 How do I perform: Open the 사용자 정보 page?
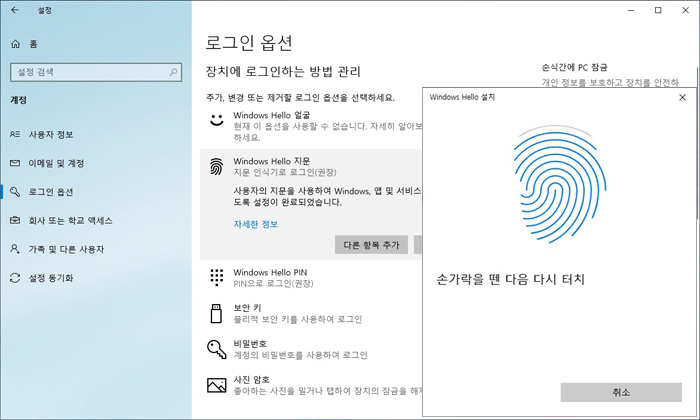pyautogui.click(x=96, y=134)
